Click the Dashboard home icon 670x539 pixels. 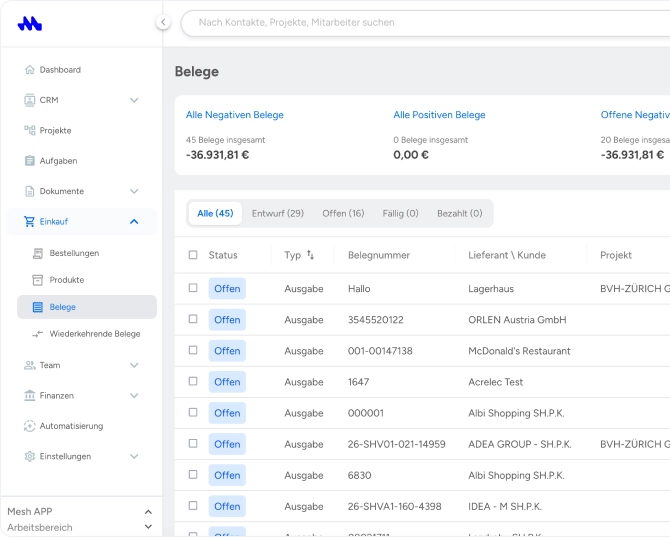coord(29,70)
